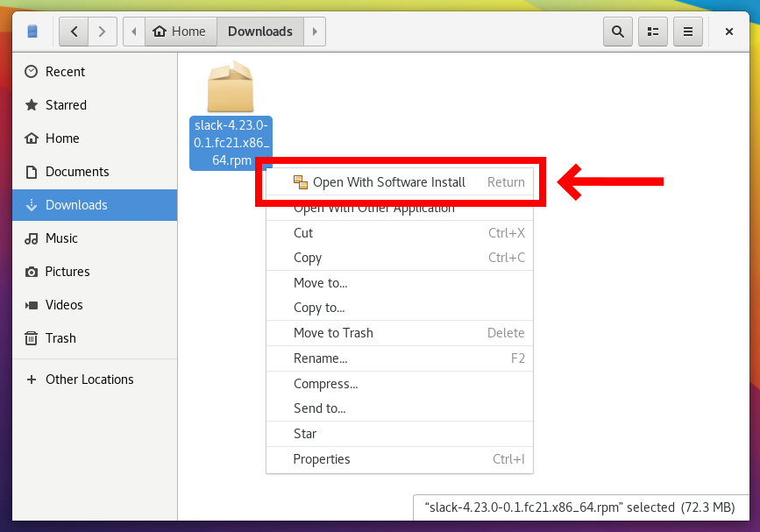
Task: Open Pictures in the sidebar
Action: (x=95, y=272)
